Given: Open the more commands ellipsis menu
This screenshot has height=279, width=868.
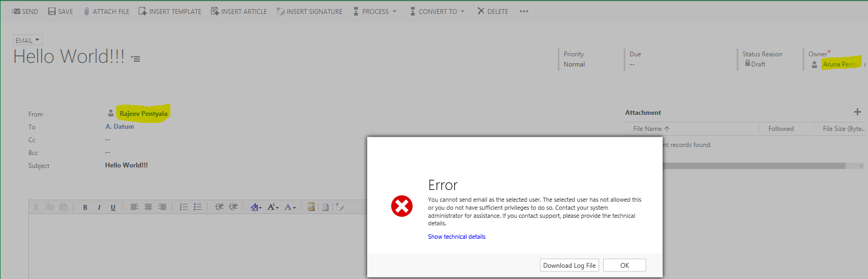Looking at the screenshot, I should click(x=524, y=11).
